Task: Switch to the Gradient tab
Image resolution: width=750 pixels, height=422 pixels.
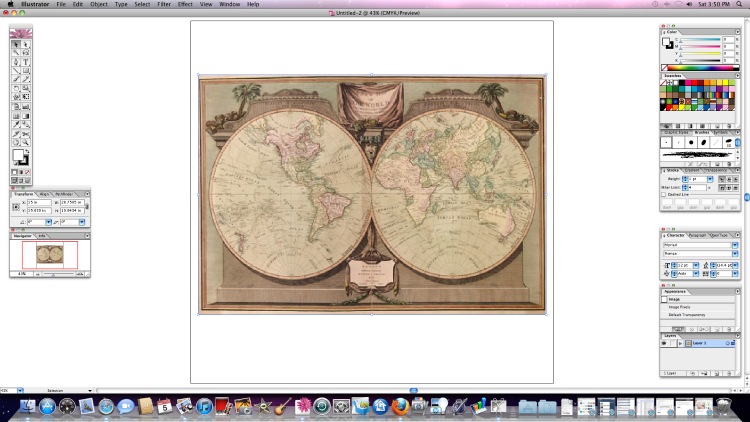Action: pos(692,170)
